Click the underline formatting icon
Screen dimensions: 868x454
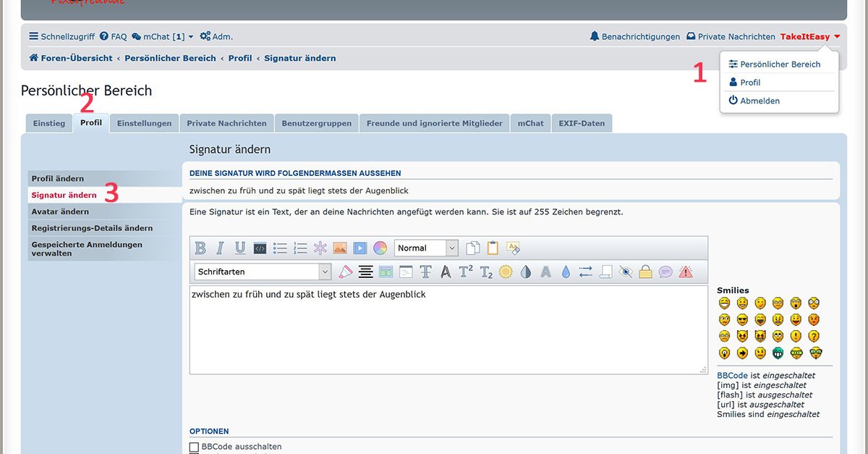pyautogui.click(x=240, y=248)
